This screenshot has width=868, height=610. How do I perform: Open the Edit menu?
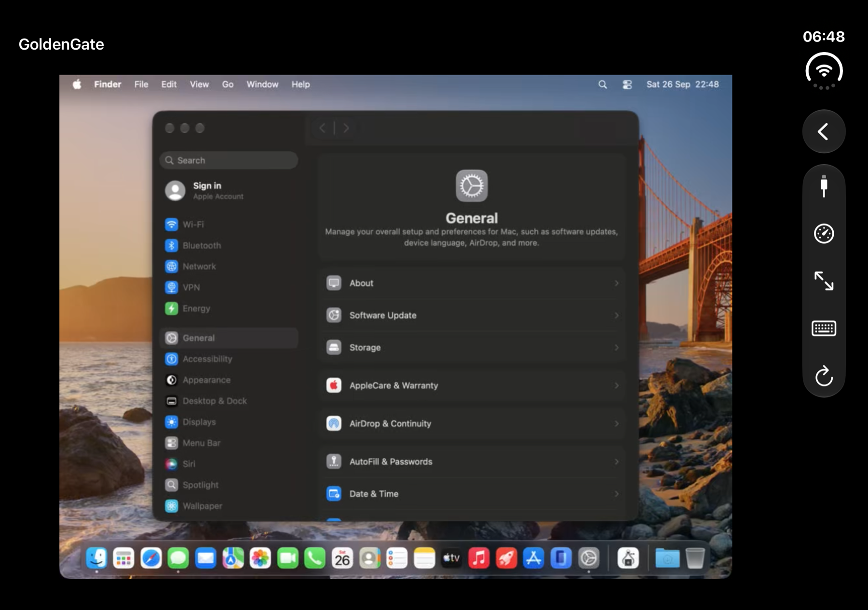pos(169,84)
